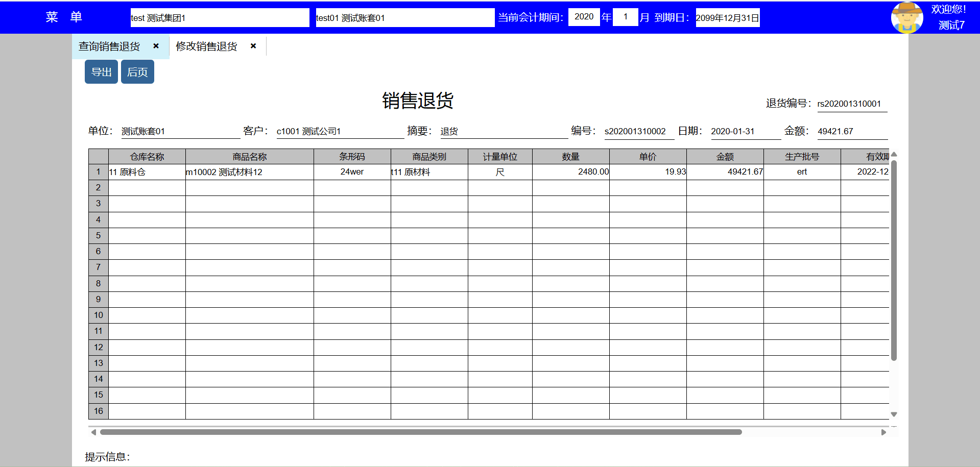Open the 菜单 main menu

point(63,17)
